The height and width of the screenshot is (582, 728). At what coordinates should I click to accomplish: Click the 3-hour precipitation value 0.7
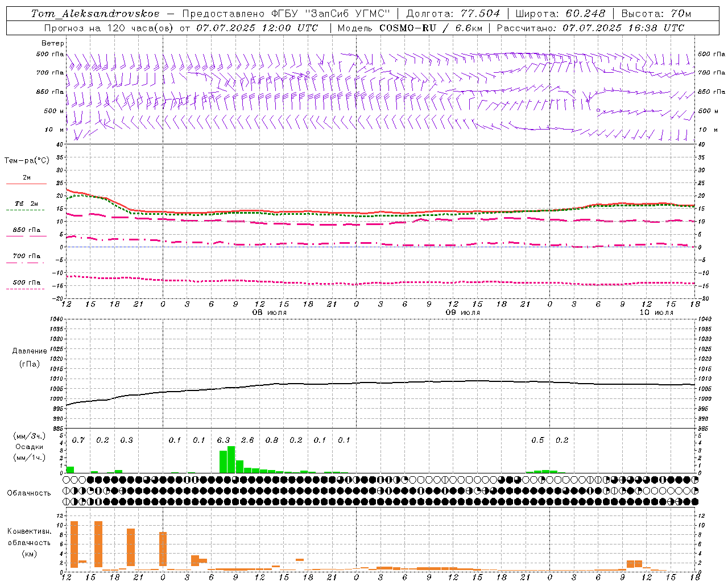[78, 440]
